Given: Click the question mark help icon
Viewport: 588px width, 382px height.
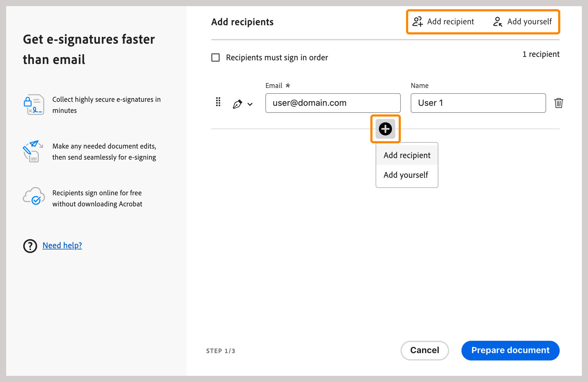Looking at the screenshot, I should 30,245.
